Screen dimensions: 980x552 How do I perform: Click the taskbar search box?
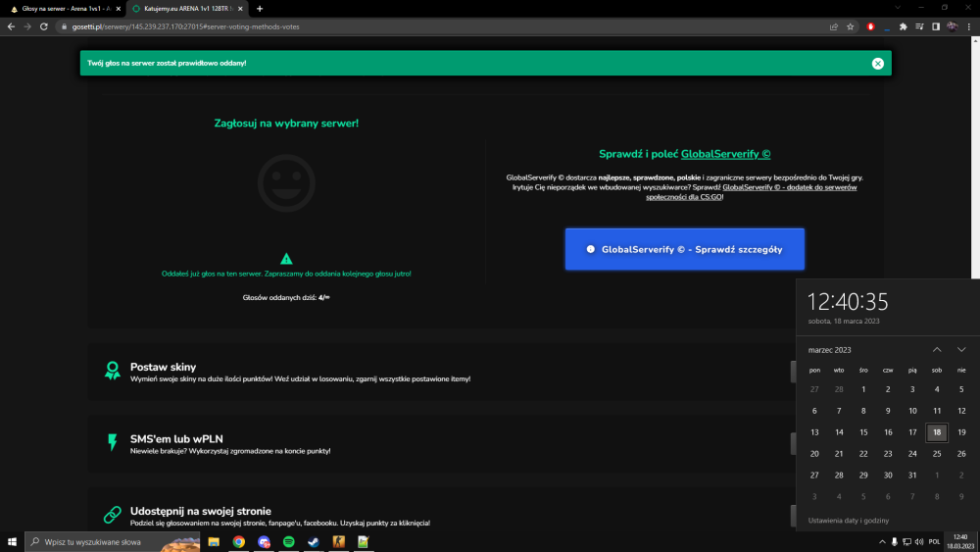point(113,542)
